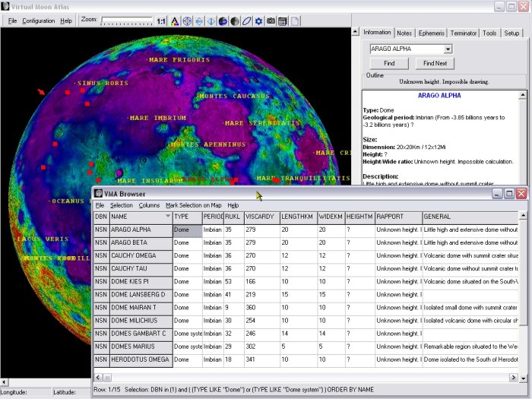The image size is (532, 399).
Task: Click the camera snapshot icon
Action: tap(271, 21)
